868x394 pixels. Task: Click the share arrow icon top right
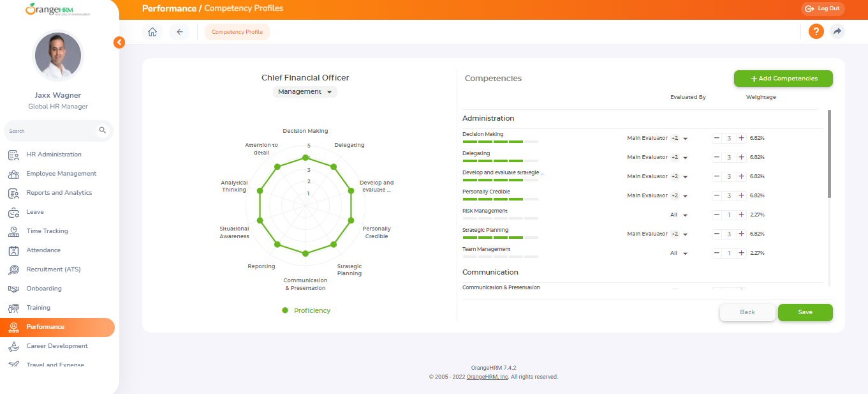coord(837,31)
